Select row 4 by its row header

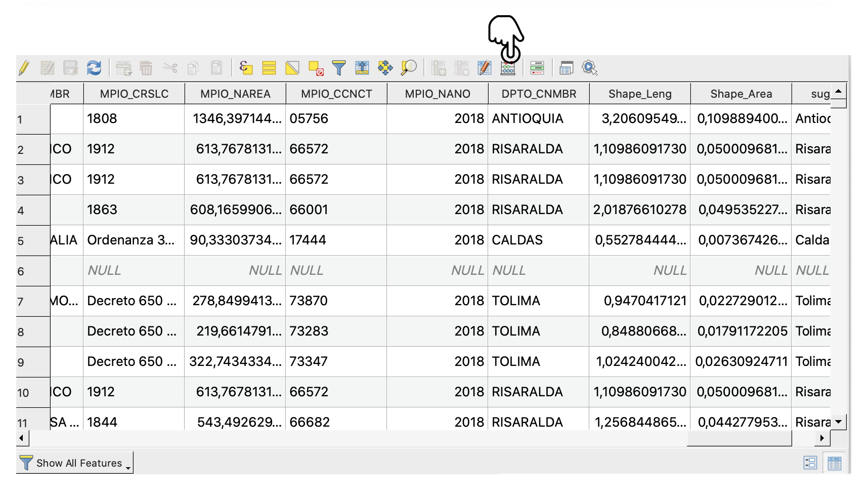point(33,211)
